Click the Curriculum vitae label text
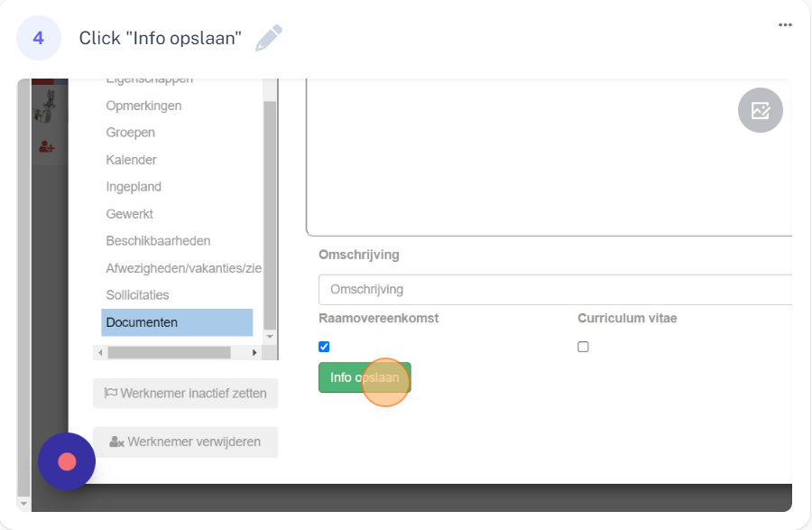This screenshot has width=812, height=530. coord(627,318)
